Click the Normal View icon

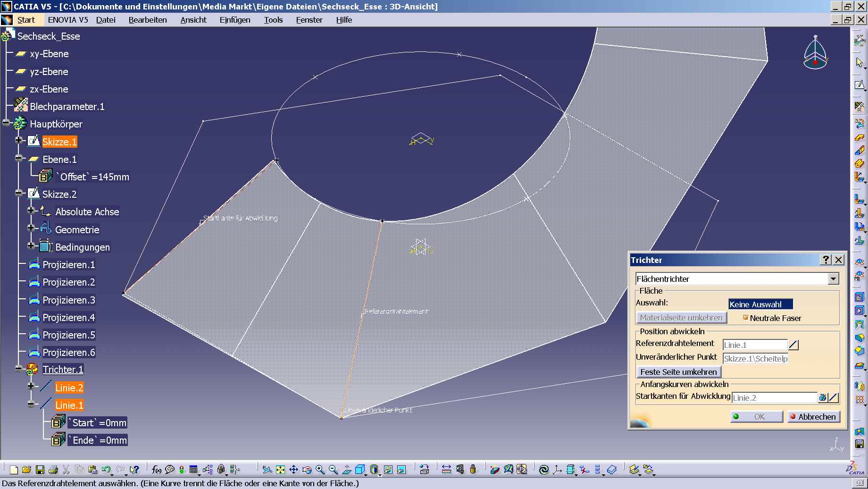[x=347, y=470]
